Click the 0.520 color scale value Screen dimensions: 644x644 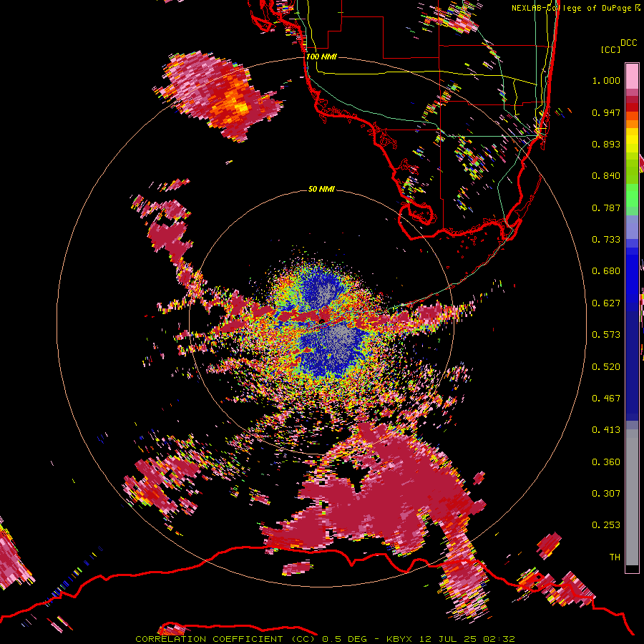[x=606, y=367]
